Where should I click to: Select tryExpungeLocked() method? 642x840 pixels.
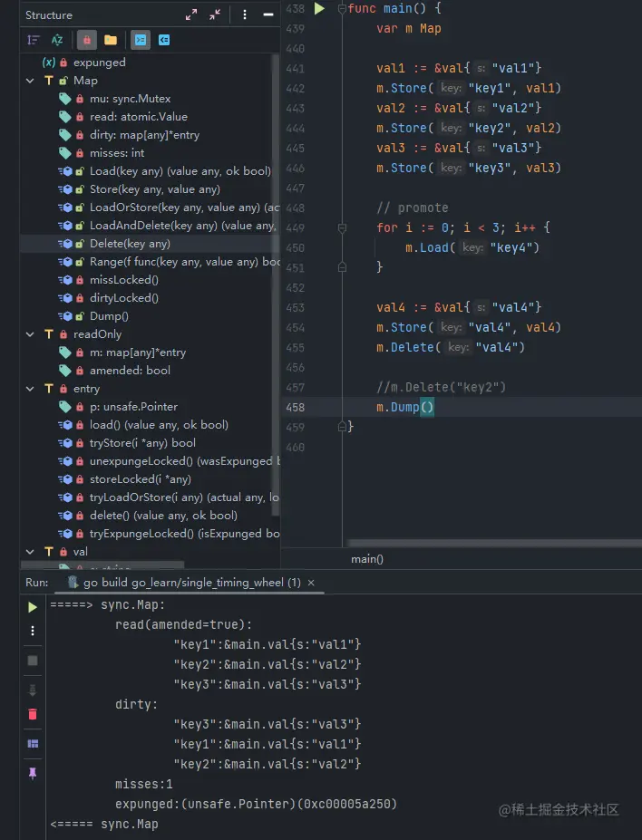coord(184,534)
